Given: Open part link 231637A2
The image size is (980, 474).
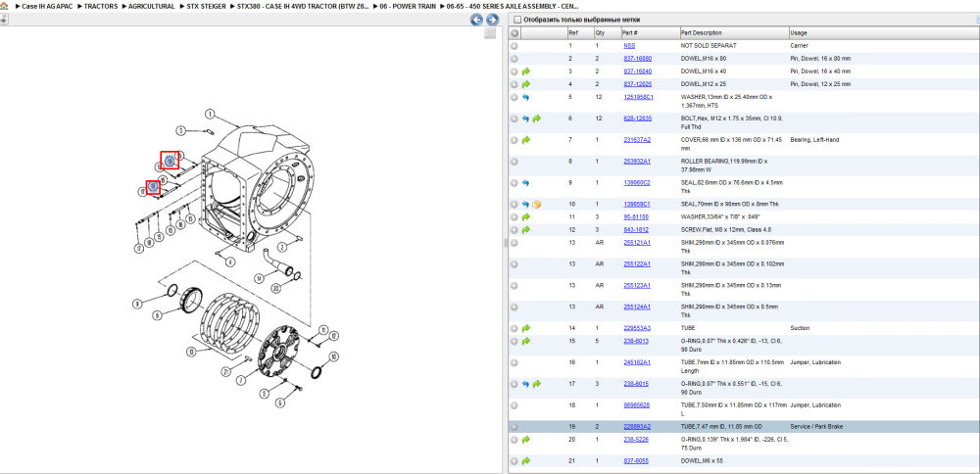Looking at the screenshot, I should [x=636, y=140].
